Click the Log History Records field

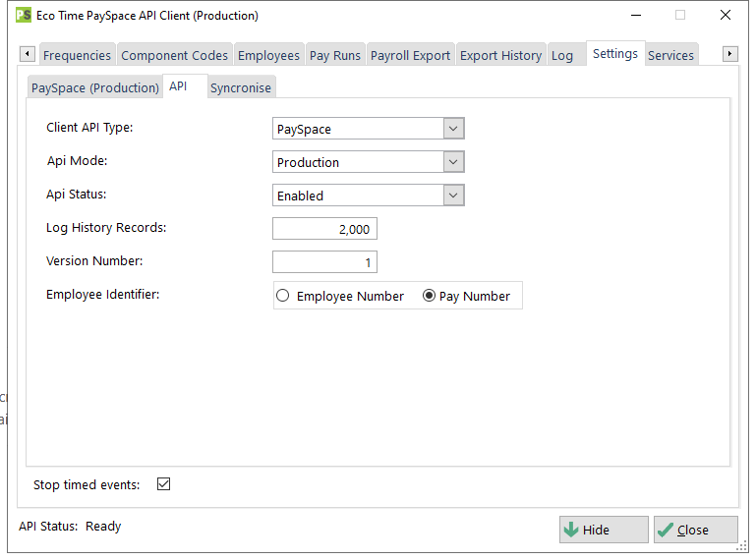tap(324, 229)
